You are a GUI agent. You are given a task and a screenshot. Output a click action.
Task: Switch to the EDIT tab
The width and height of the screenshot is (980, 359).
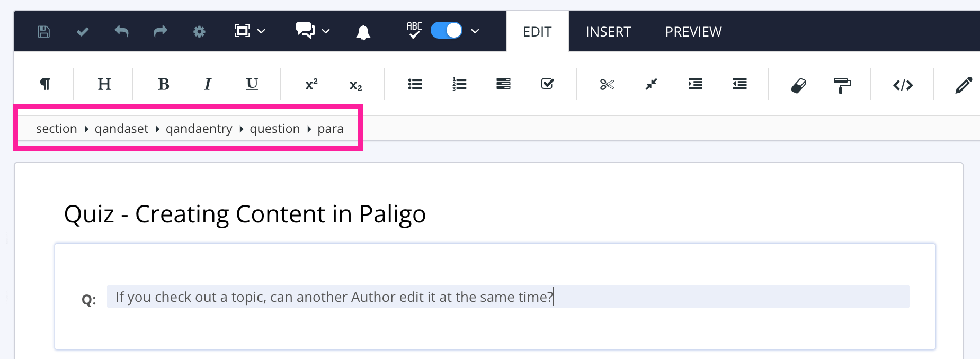coord(537,32)
